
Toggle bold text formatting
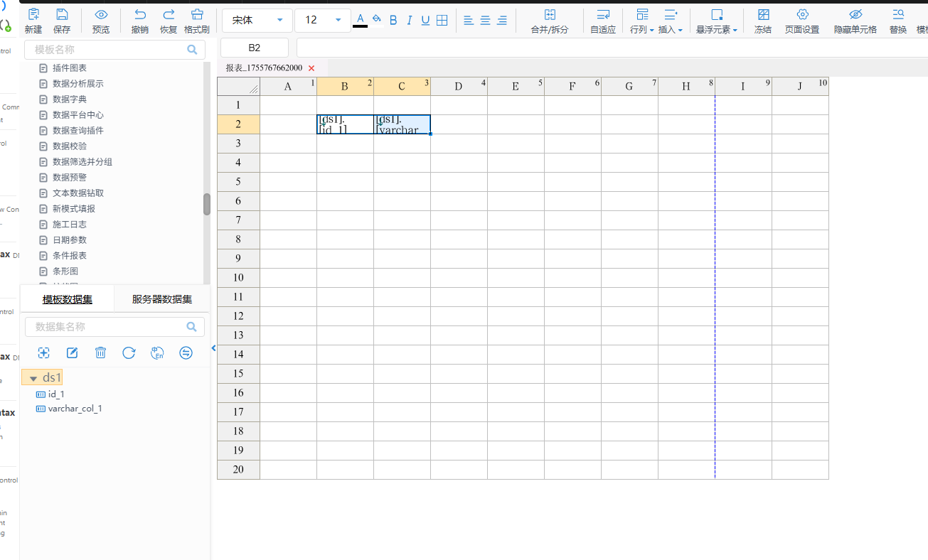click(x=393, y=21)
